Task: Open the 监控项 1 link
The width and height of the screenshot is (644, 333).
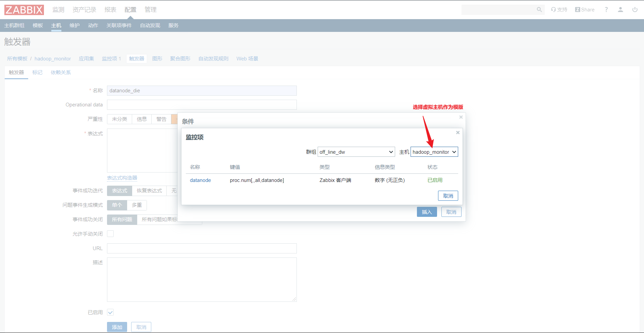Action: pos(111,59)
